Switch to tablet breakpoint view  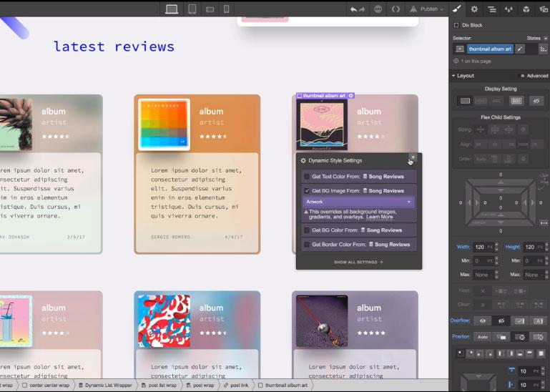[192, 9]
